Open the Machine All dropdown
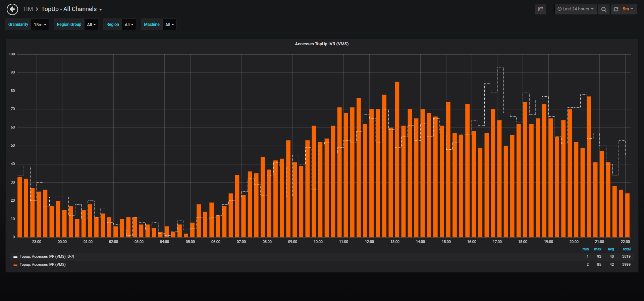The height and width of the screenshot is (301, 644). [169, 24]
